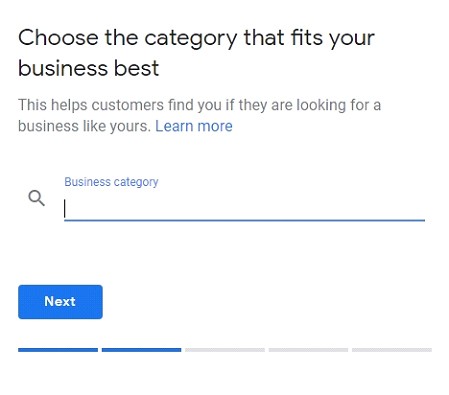Click the heading words 'business best'
The width and height of the screenshot is (449, 395).
point(88,68)
